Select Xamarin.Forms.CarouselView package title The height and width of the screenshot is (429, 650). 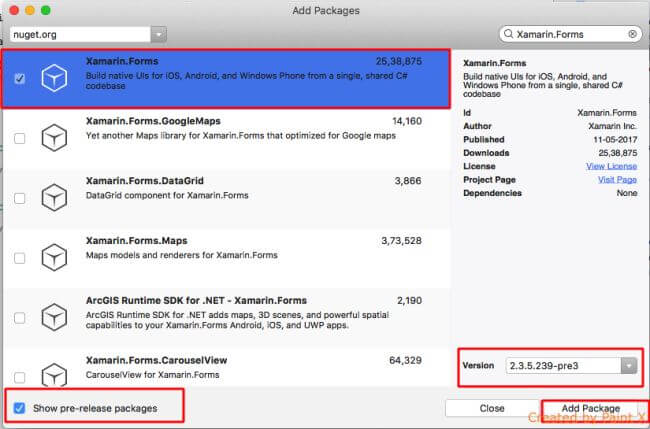tap(156, 360)
